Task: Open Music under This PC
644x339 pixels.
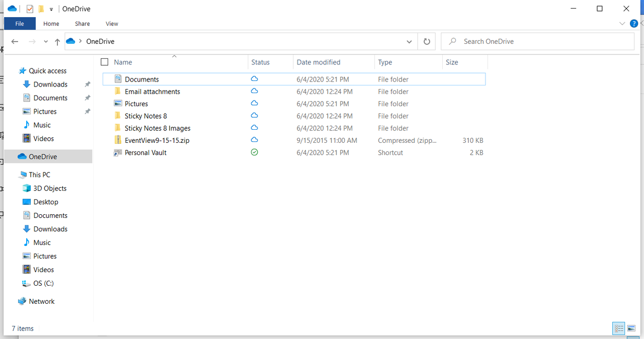Action: click(x=42, y=242)
